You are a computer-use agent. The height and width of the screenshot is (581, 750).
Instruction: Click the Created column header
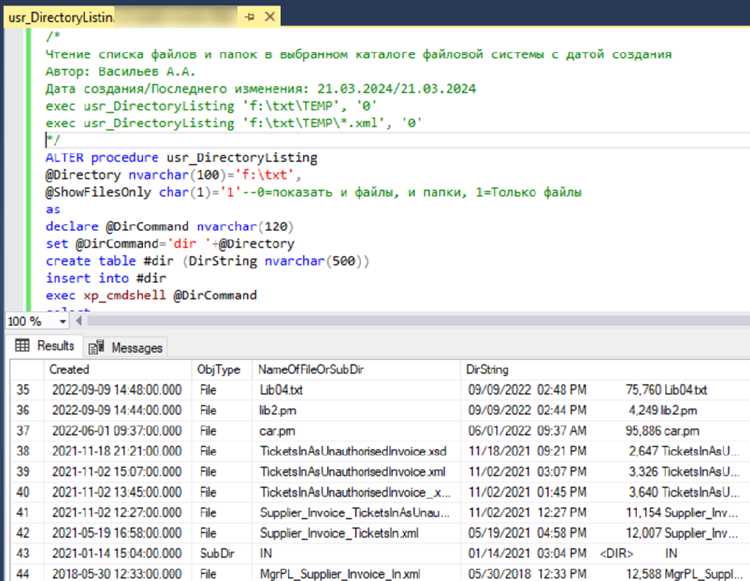69,369
